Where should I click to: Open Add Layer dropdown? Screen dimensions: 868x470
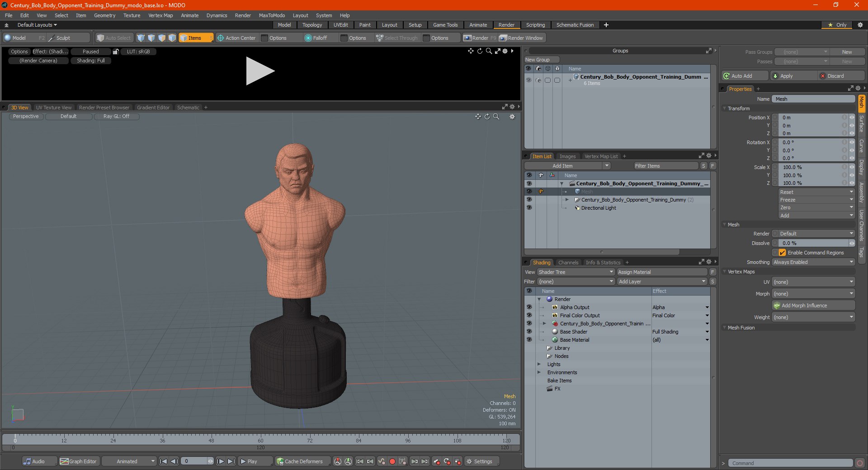tap(662, 282)
